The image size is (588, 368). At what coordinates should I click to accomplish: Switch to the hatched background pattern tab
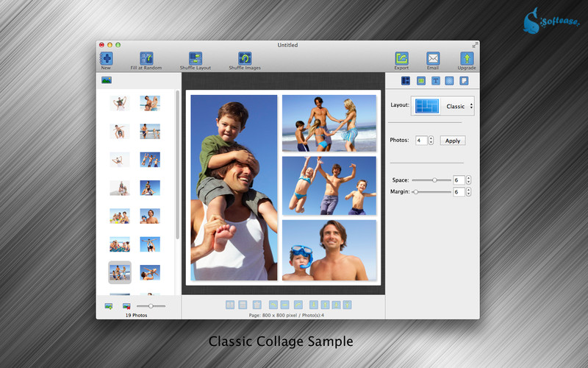(449, 81)
